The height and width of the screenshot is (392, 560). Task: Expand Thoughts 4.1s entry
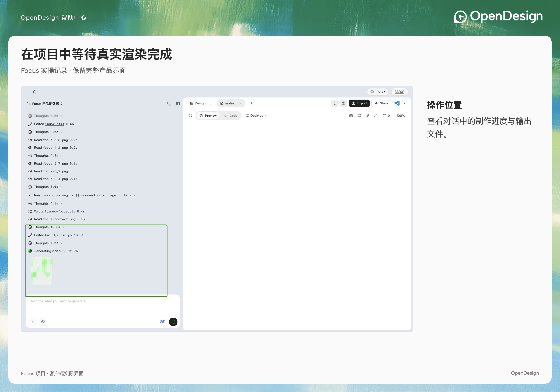pos(45,204)
